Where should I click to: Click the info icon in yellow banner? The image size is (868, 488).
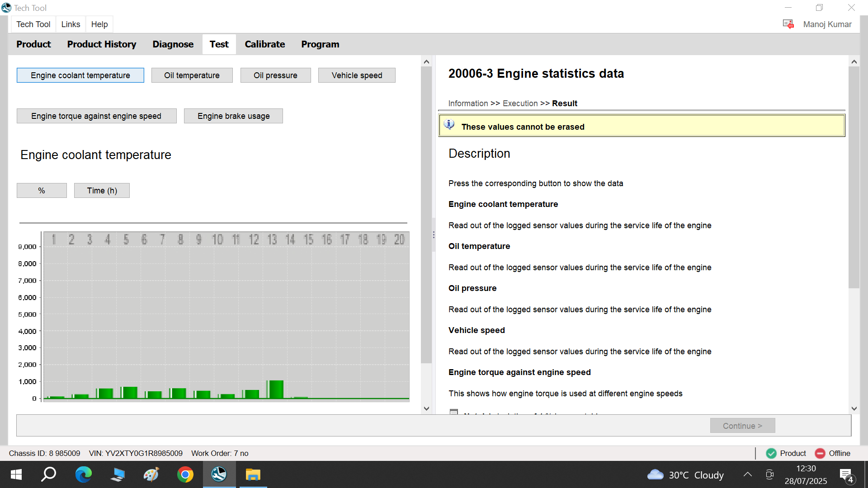449,125
